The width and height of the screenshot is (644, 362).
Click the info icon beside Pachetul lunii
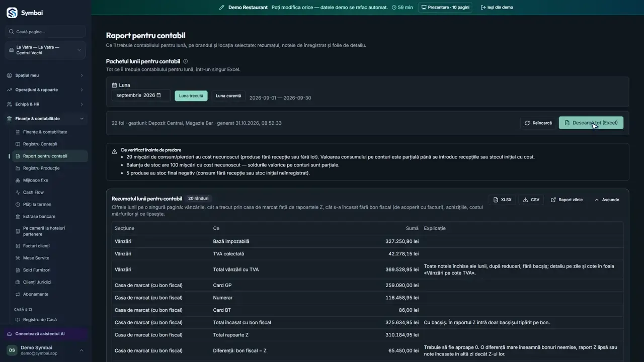pyautogui.click(x=185, y=61)
